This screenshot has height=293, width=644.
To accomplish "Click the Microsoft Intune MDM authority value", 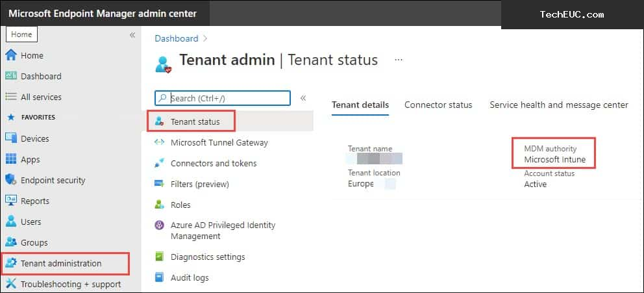I will point(555,159).
